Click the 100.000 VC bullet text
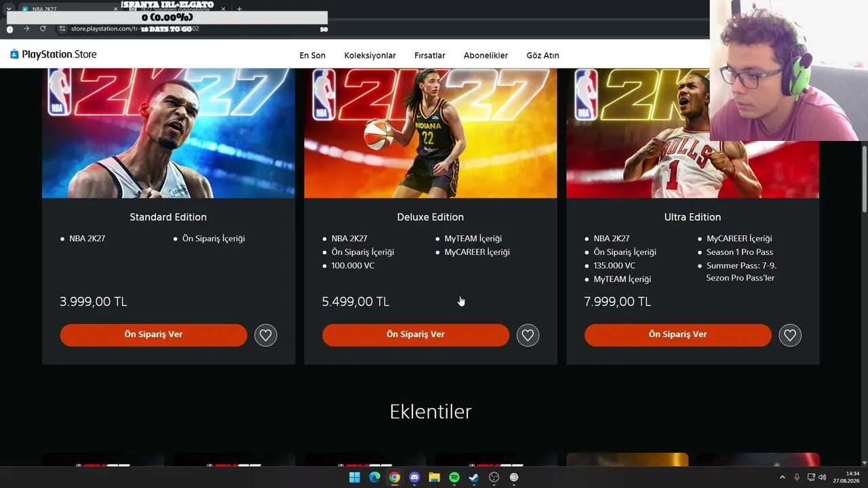868x488 pixels. tap(353, 266)
